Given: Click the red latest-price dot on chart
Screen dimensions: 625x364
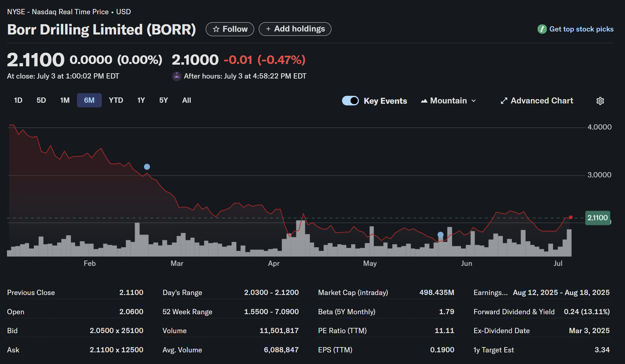Looking at the screenshot, I should pyautogui.click(x=571, y=217).
